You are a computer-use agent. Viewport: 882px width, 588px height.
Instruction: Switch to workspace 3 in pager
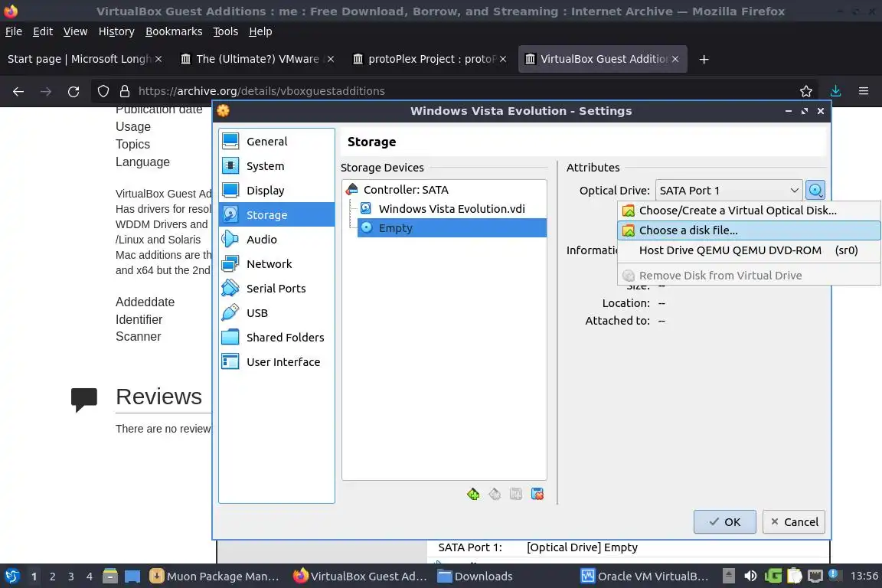(71, 577)
